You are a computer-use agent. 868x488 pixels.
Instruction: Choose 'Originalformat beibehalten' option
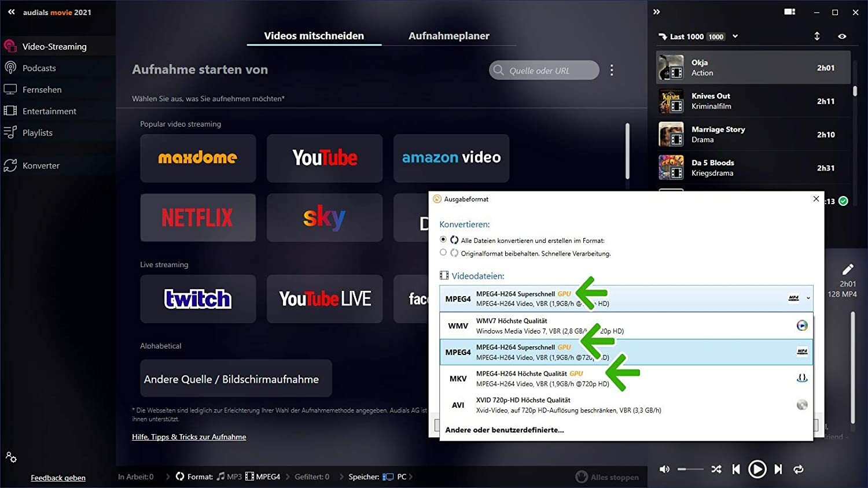coord(443,252)
